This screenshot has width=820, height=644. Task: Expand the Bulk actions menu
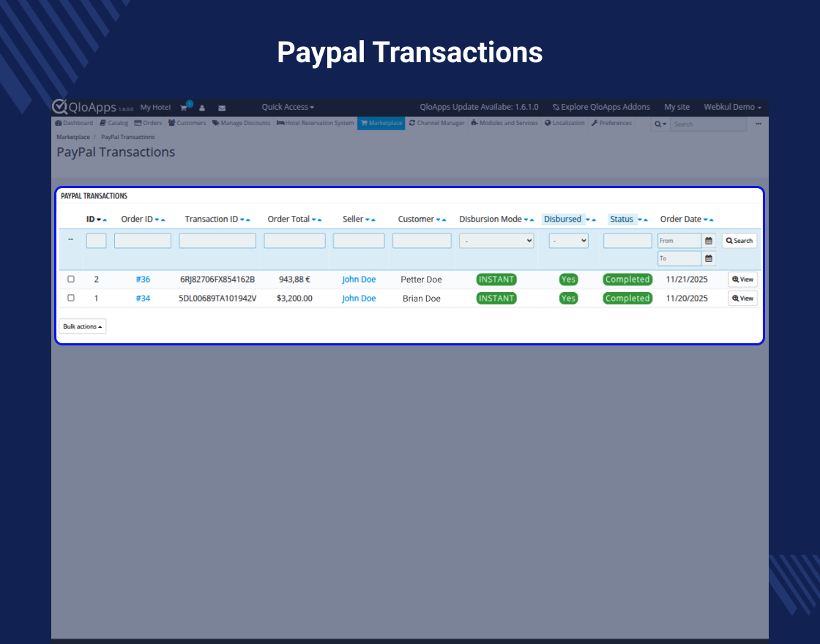click(x=83, y=326)
